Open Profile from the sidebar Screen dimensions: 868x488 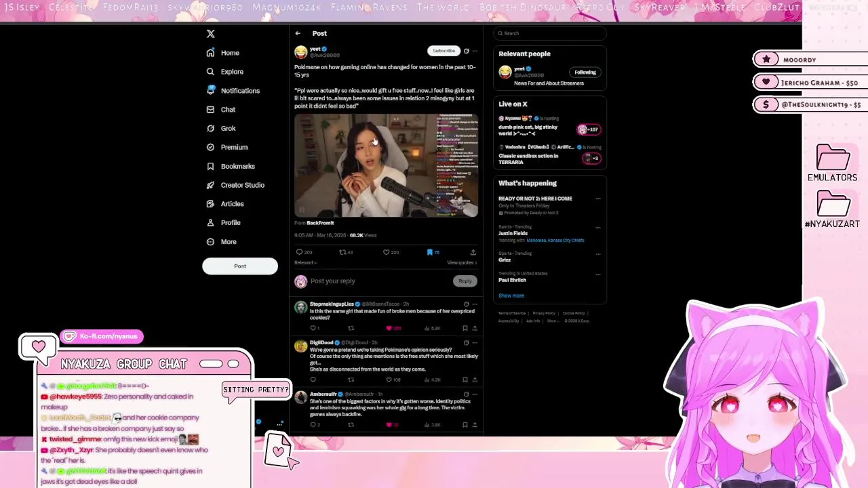223,222
